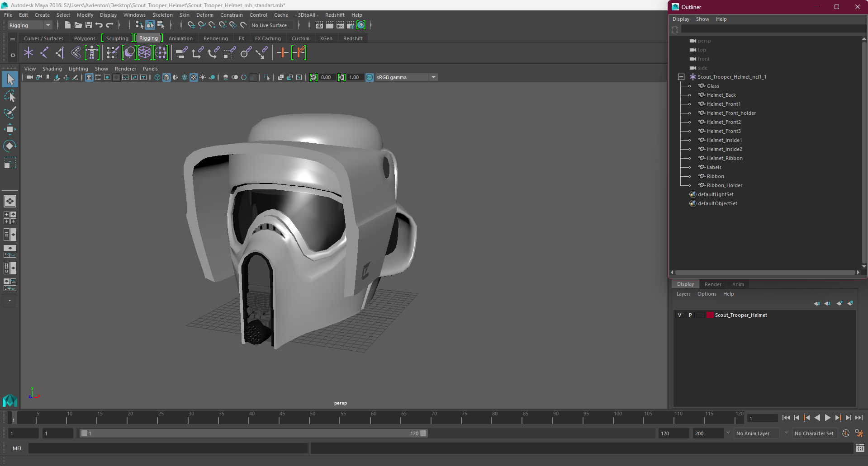
Task: Select Helmet_Ribbon in the Outliner
Action: [x=725, y=158]
